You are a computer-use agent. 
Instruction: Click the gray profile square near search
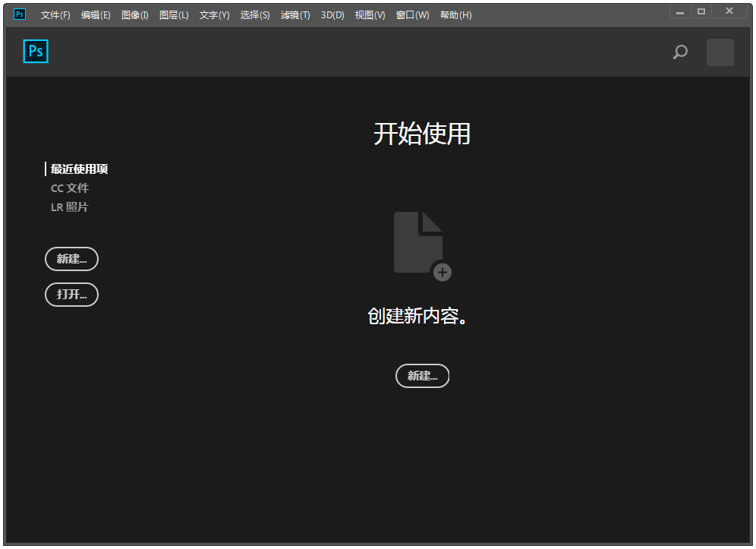click(720, 52)
